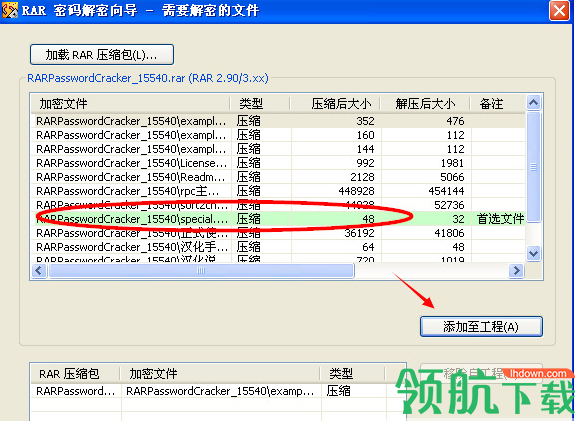Click the 类型 header in project list
Viewport: 575px width, 421px height.
(x=353, y=374)
